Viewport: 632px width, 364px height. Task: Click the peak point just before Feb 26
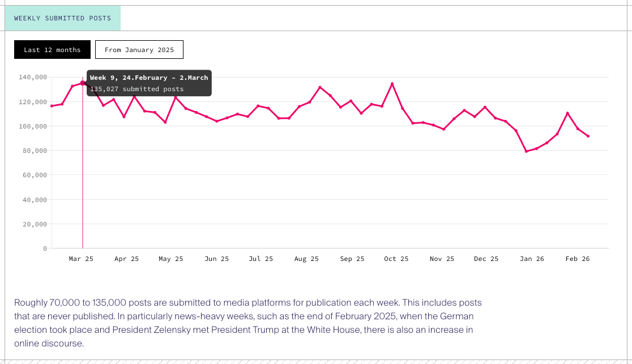567,113
